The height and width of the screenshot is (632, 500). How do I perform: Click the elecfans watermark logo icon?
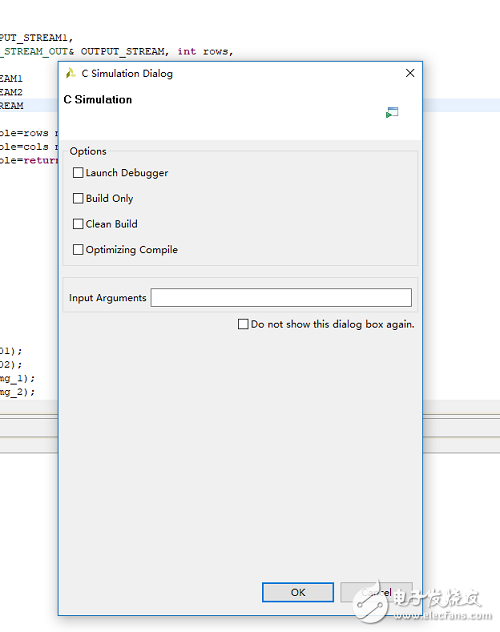pos(371,601)
